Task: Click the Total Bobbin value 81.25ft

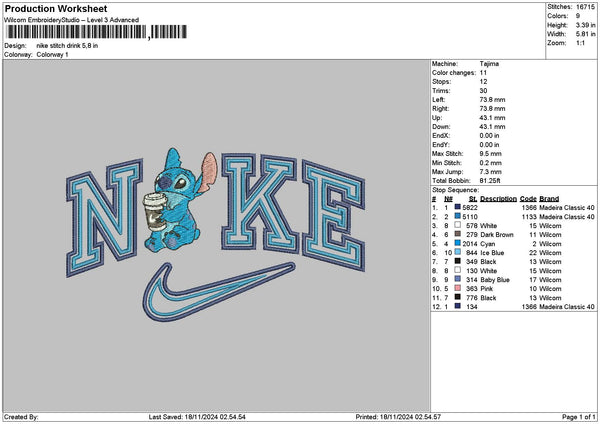Action: (x=490, y=181)
